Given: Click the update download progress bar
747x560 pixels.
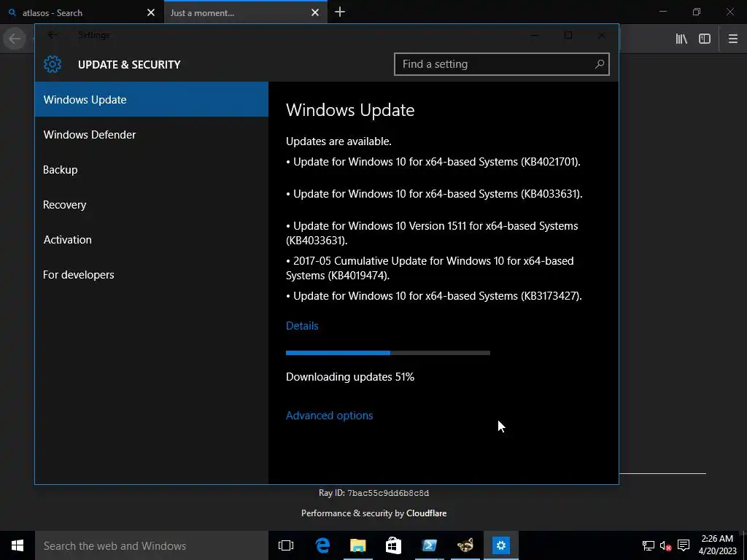Looking at the screenshot, I should tap(388, 353).
